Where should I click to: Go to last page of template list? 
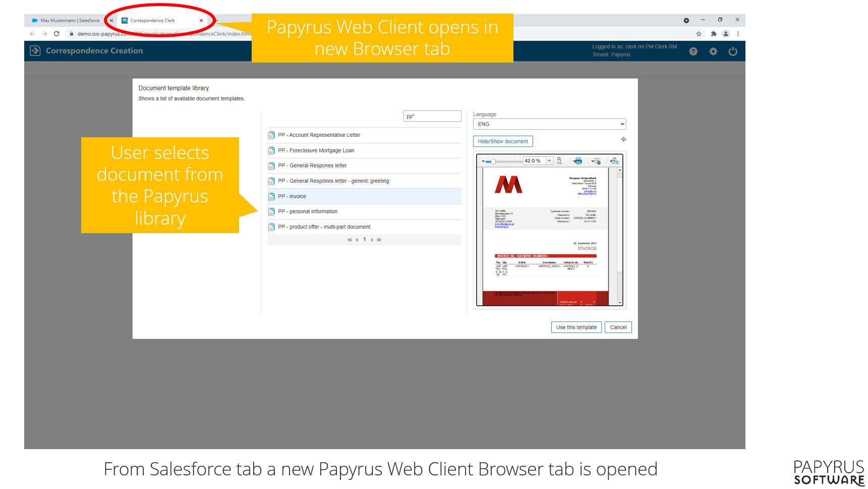point(379,240)
